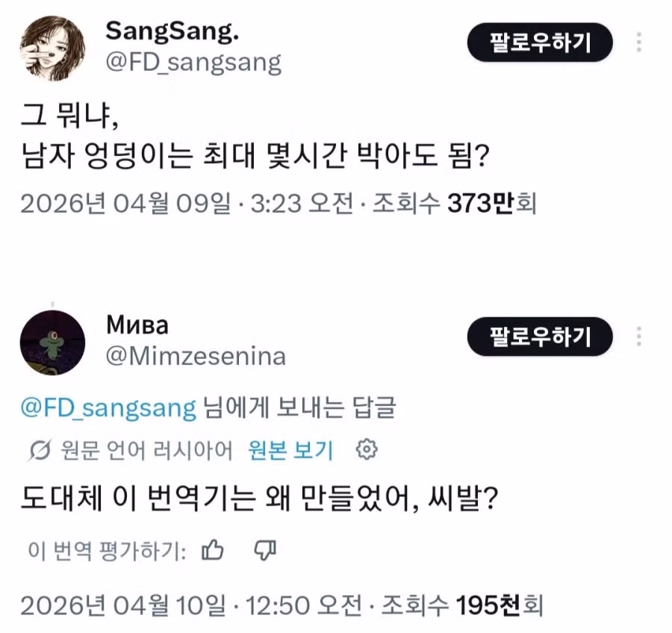The width and height of the screenshot is (672, 633).
Task: Follow the Мива account
Action: coord(540,337)
